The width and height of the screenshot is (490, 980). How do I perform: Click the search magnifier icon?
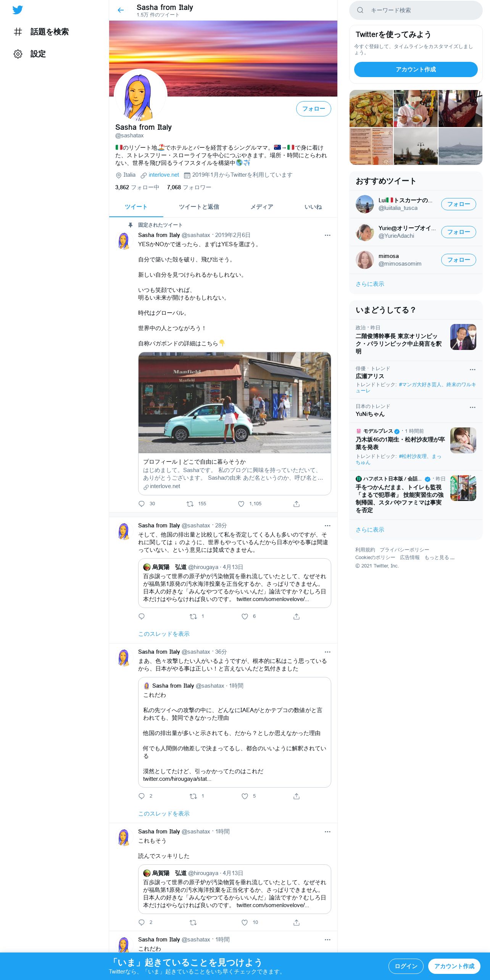(x=360, y=10)
